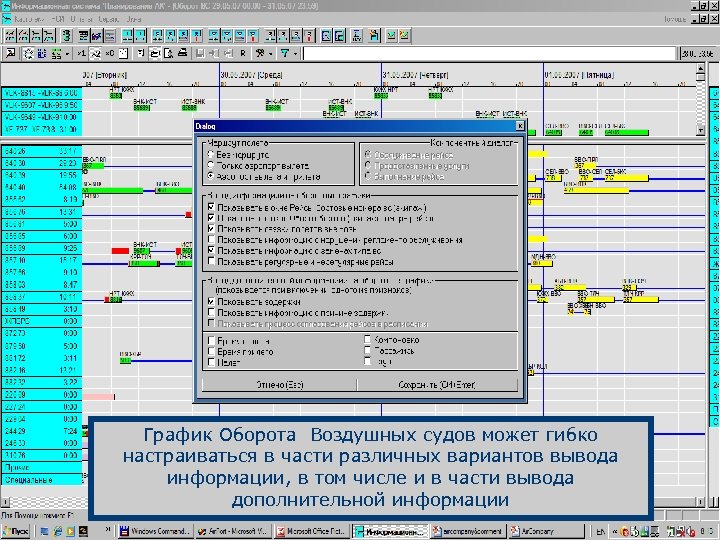Click the wrench and hammer tools icon

pyautogui.click(x=260, y=54)
